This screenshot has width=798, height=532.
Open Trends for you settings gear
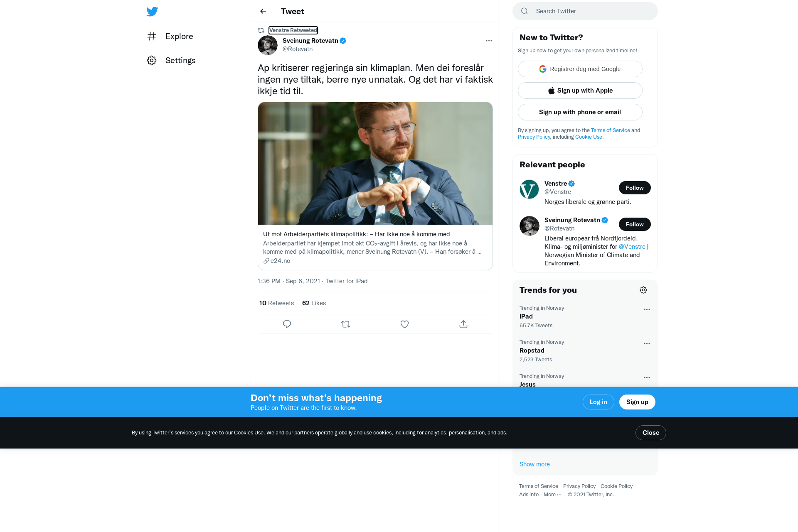pos(643,290)
